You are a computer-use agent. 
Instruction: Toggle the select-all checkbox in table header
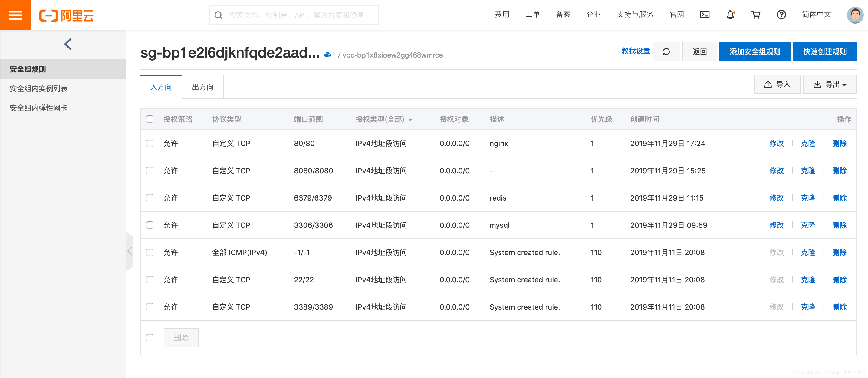coord(150,119)
